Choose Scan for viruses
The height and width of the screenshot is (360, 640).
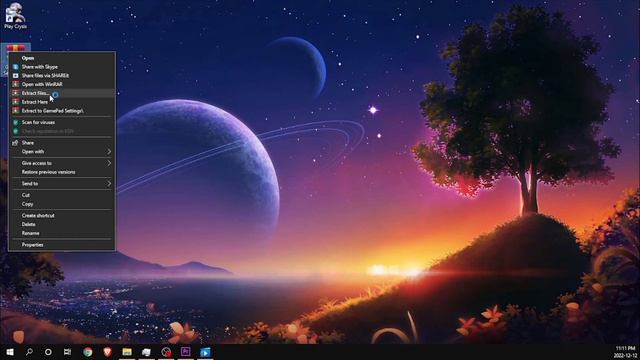coord(62,122)
